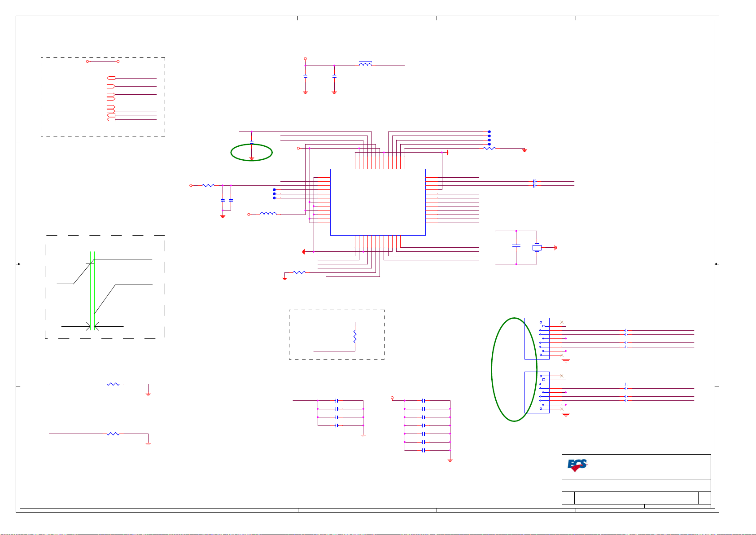Click the ECS logo in the title block
This screenshot has height=535, width=756.
(577, 465)
